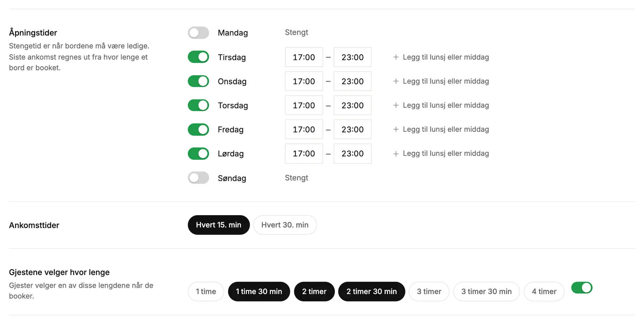Click plus icon in Lørdag row
The image size is (644, 324).
coord(396,154)
